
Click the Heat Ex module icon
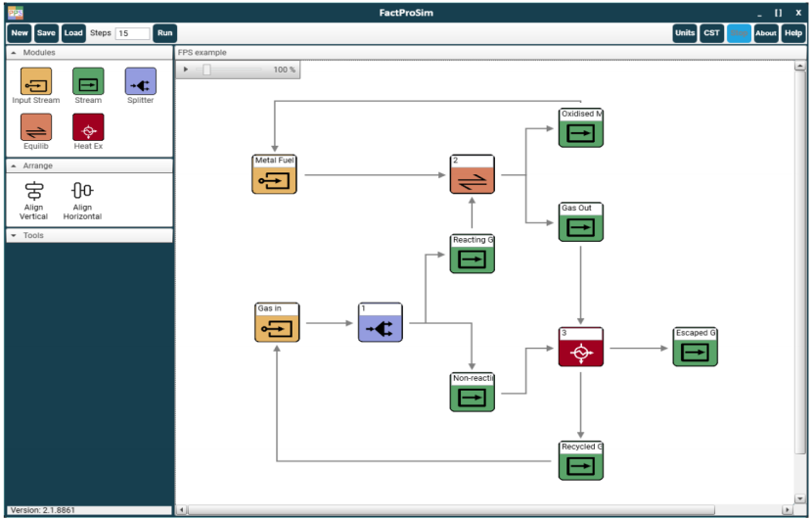point(88,127)
